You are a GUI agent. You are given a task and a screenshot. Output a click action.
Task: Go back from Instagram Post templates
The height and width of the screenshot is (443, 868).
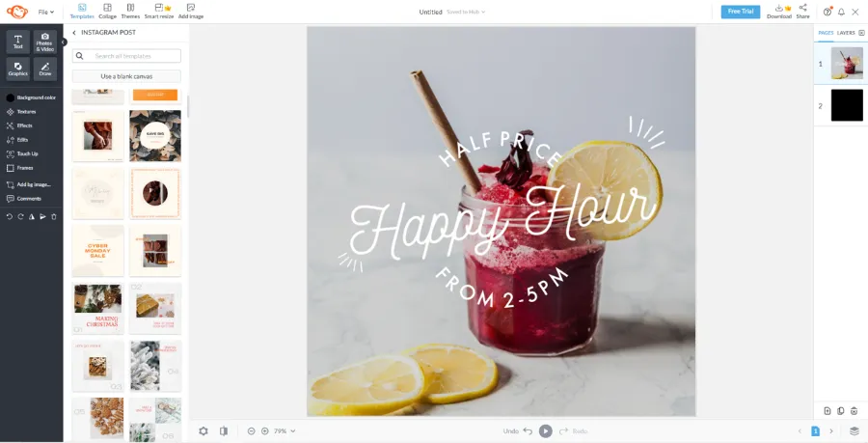click(74, 33)
